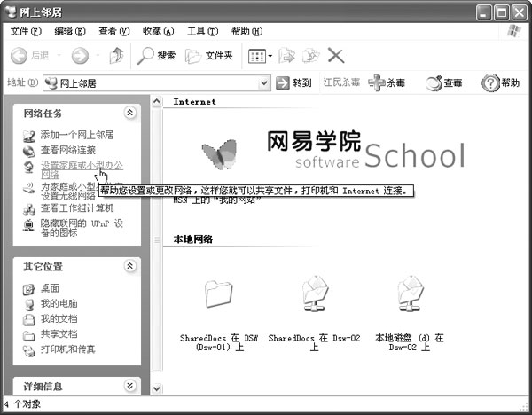Screen dimensions: 532x415
Task: Click the Copy To folder icon
Action: click(311, 56)
